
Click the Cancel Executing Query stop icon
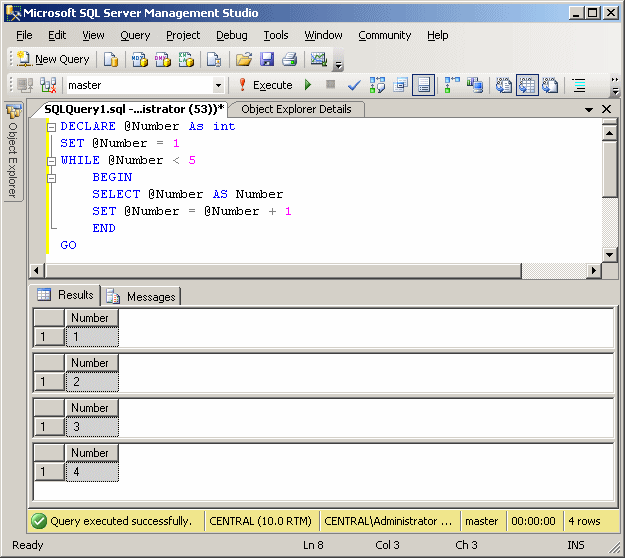tap(330, 84)
